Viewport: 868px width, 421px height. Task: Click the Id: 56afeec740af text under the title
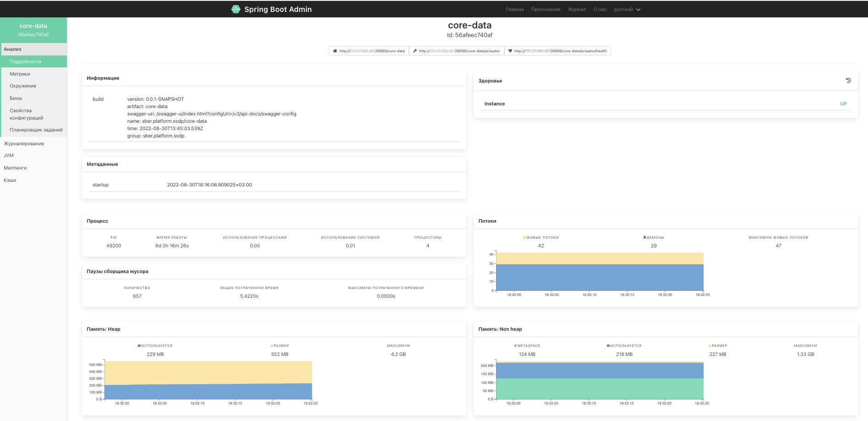pyautogui.click(x=469, y=35)
